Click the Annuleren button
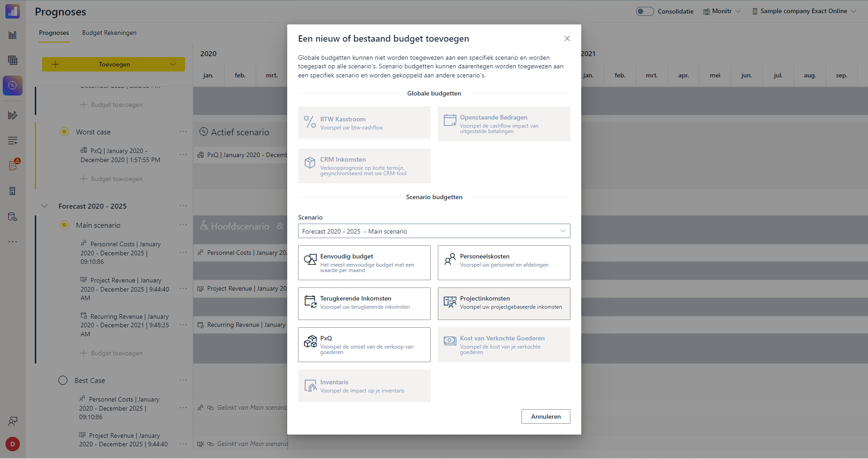 (x=545, y=416)
